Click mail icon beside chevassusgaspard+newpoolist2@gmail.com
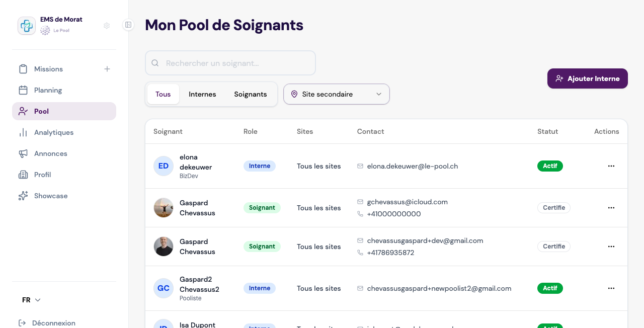This screenshot has width=644, height=328. click(360, 288)
